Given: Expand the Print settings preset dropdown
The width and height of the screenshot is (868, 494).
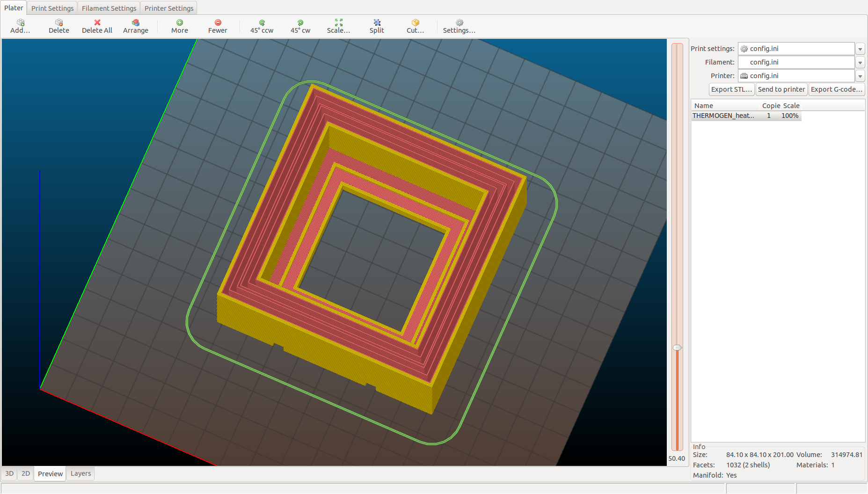Looking at the screenshot, I should tap(860, 49).
